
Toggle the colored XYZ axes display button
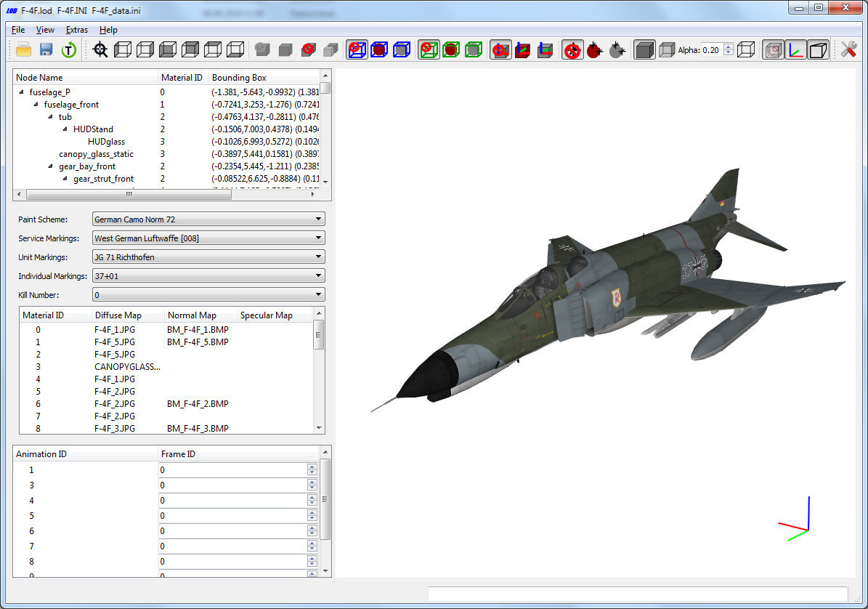[x=796, y=50]
